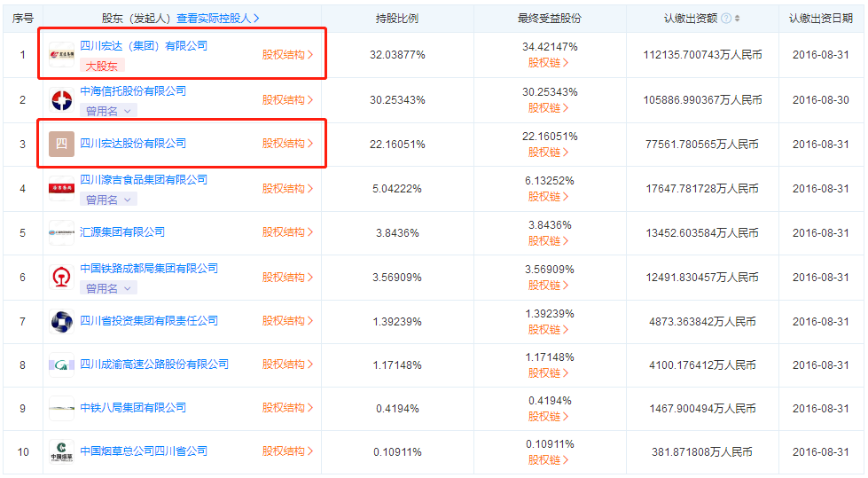This screenshot has height=478, width=868.
Task: View 股权链 for 1.39239% share
Action: [548, 330]
